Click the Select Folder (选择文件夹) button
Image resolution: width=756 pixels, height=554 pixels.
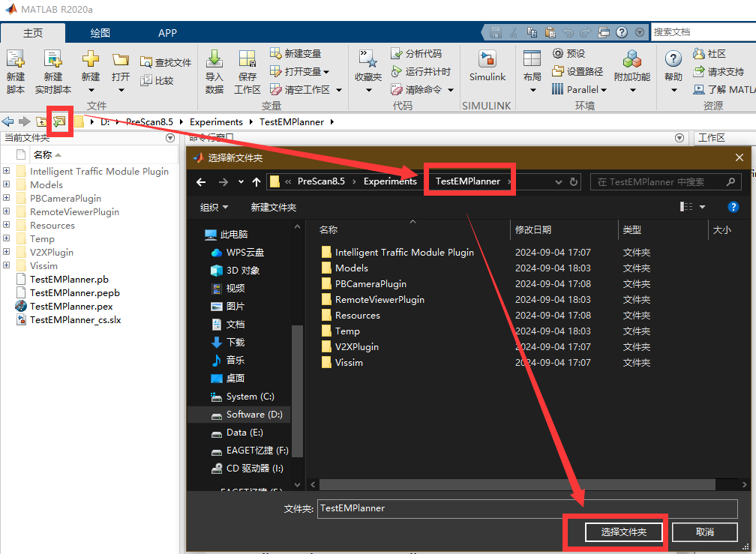click(623, 532)
